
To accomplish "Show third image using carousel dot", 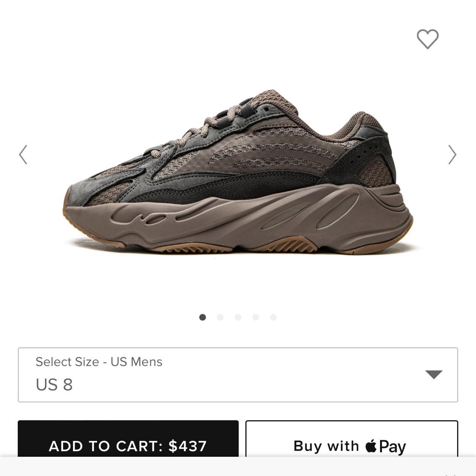I will pos(238,317).
